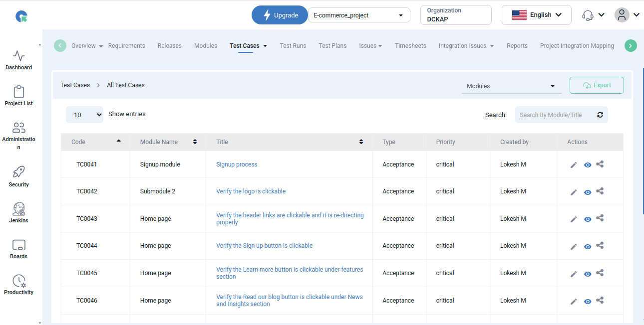This screenshot has width=644, height=325.
Task: Click the headset support icon
Action: (x=588, y=15)
